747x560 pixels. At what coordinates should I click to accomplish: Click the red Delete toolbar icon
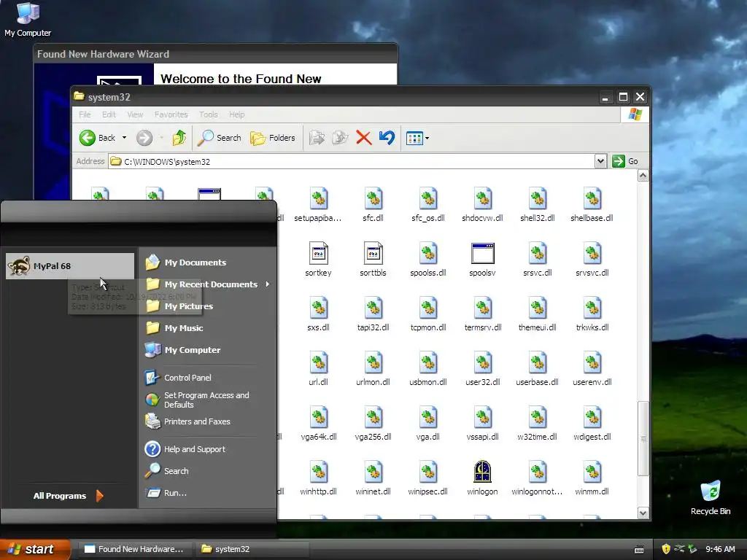click(x=363, y=138)
